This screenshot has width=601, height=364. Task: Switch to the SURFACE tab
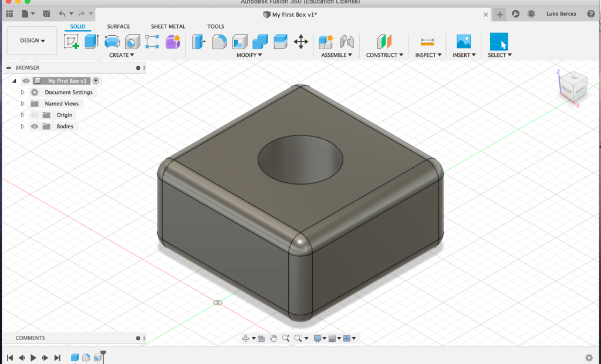119,26
